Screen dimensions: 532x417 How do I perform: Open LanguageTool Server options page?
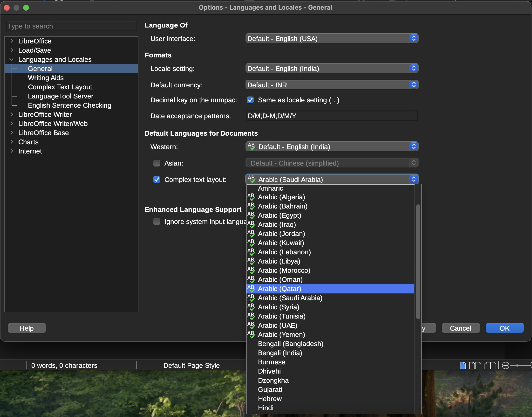(x=61, y=96)
